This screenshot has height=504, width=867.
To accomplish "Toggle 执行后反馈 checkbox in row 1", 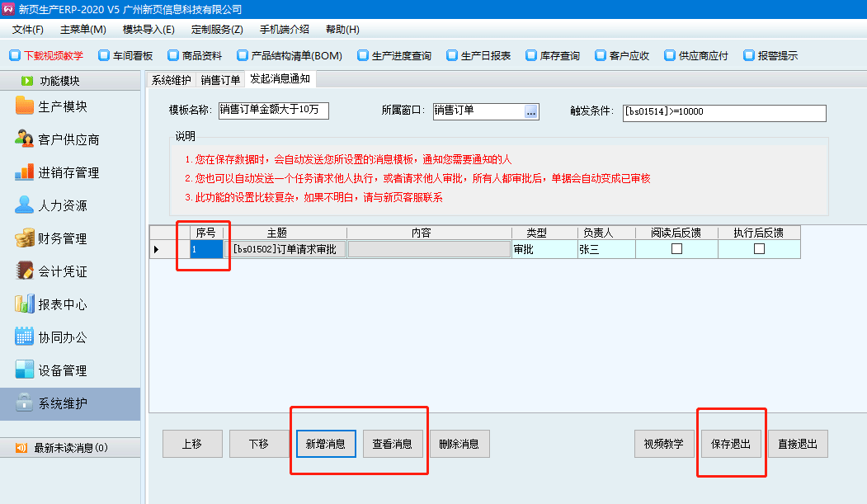I will point(759,248).
